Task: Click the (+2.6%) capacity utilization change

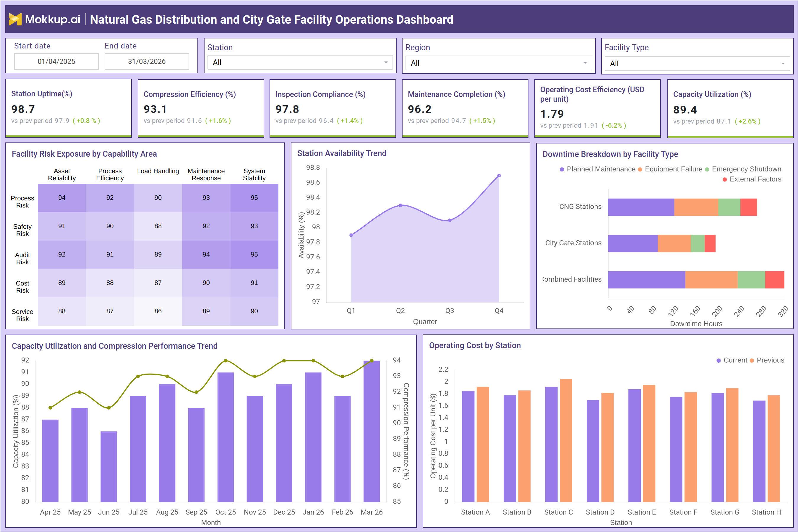Action: 747,121
